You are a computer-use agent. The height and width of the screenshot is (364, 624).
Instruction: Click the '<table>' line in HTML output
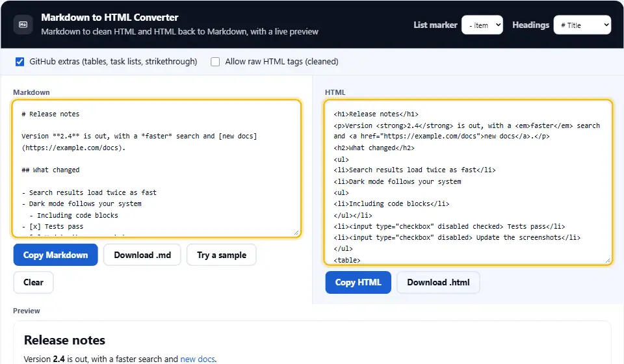click(347, 260)
